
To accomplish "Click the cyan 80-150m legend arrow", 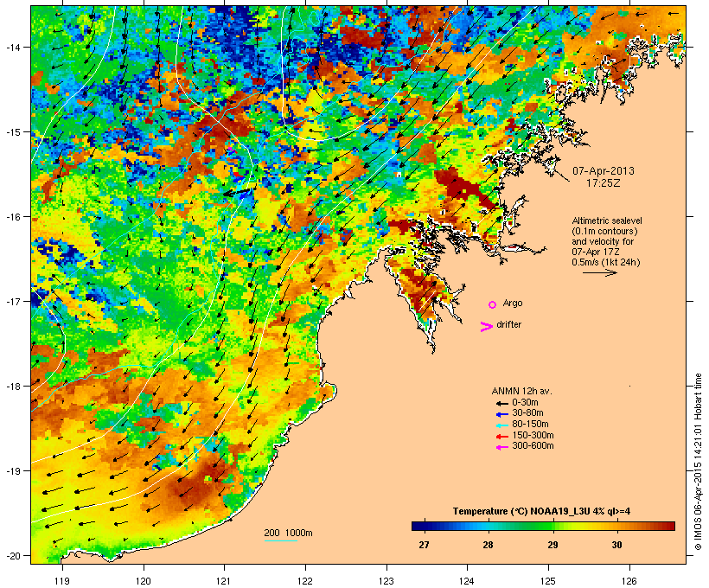I will pos(501,425).
